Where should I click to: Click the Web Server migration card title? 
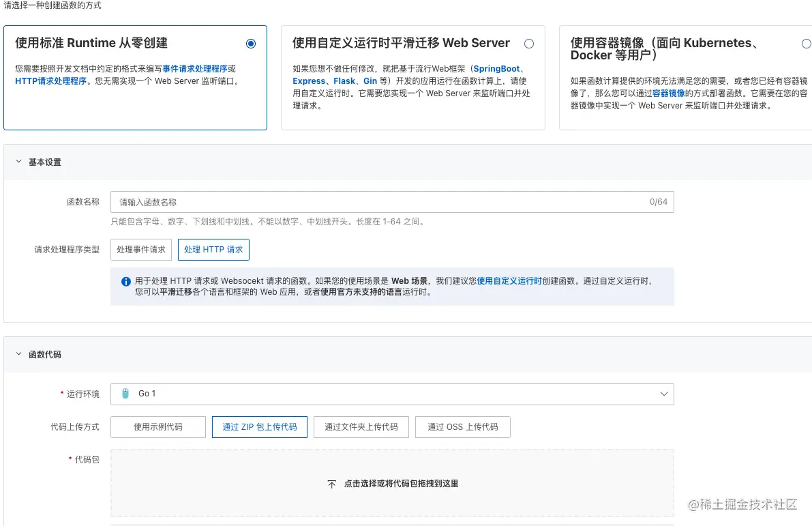point(401,43)
